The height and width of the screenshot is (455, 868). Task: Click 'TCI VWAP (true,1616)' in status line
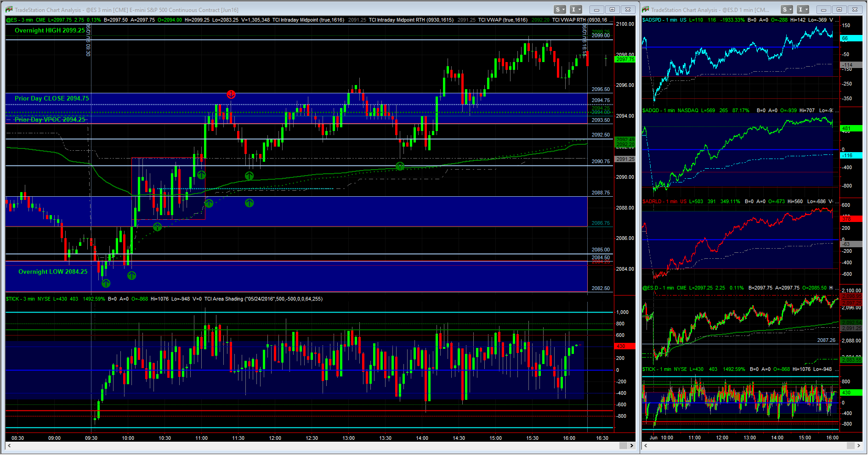point(503,20)
